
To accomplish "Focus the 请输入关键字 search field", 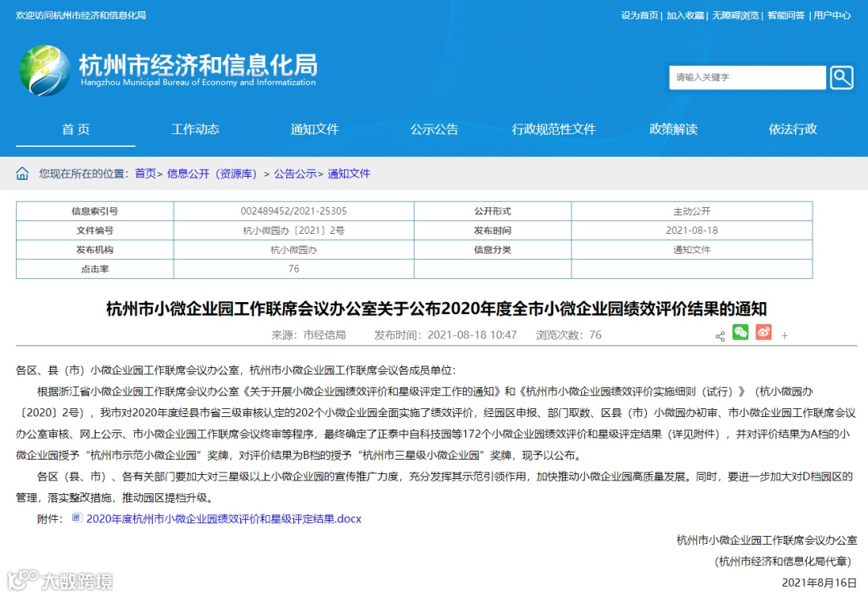I will (747, 77).
